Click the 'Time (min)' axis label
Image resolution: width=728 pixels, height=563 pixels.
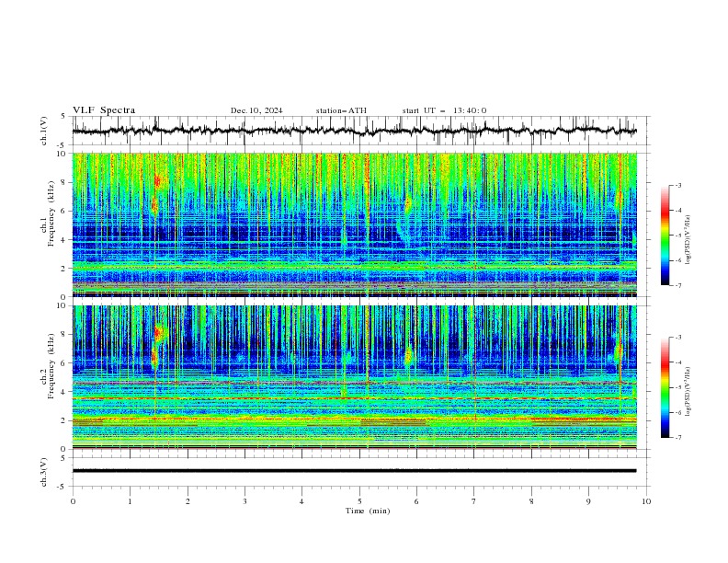click(368, 511)
